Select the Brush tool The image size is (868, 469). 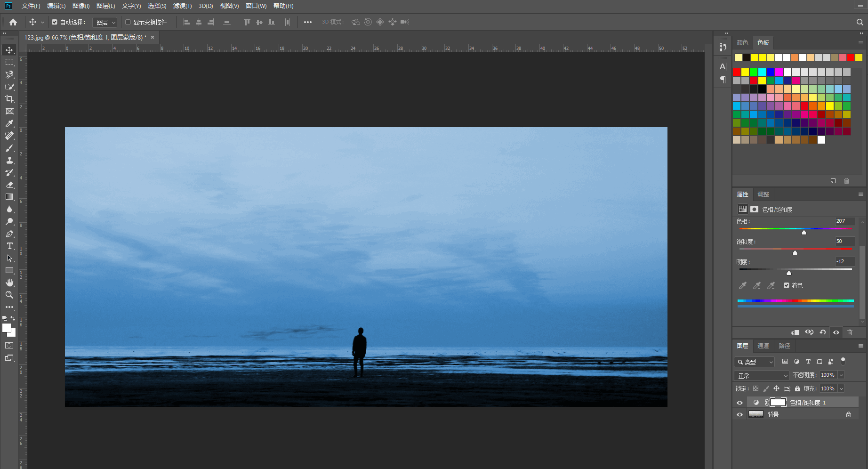click(x=9, y=148)
